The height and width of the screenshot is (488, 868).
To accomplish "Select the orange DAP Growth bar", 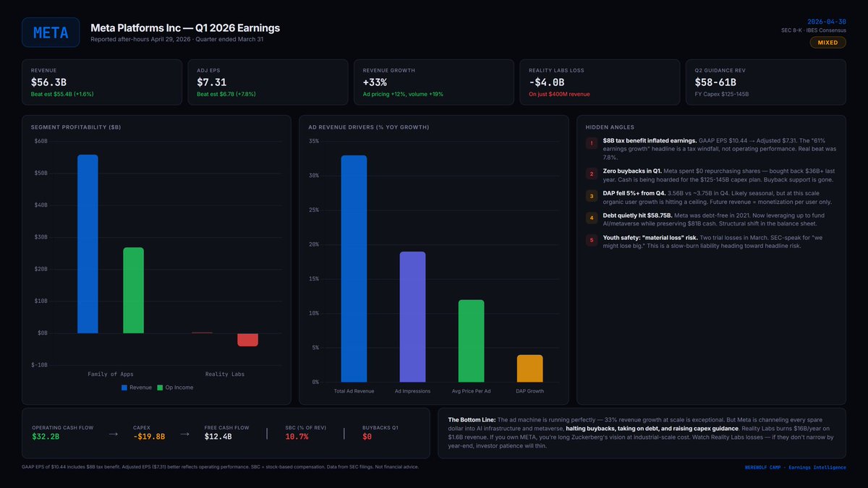I will (529, 369).
